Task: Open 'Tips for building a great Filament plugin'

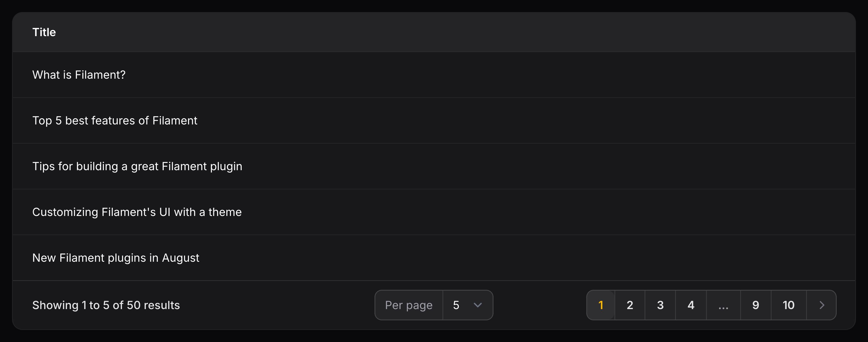Action: (137, 166)
